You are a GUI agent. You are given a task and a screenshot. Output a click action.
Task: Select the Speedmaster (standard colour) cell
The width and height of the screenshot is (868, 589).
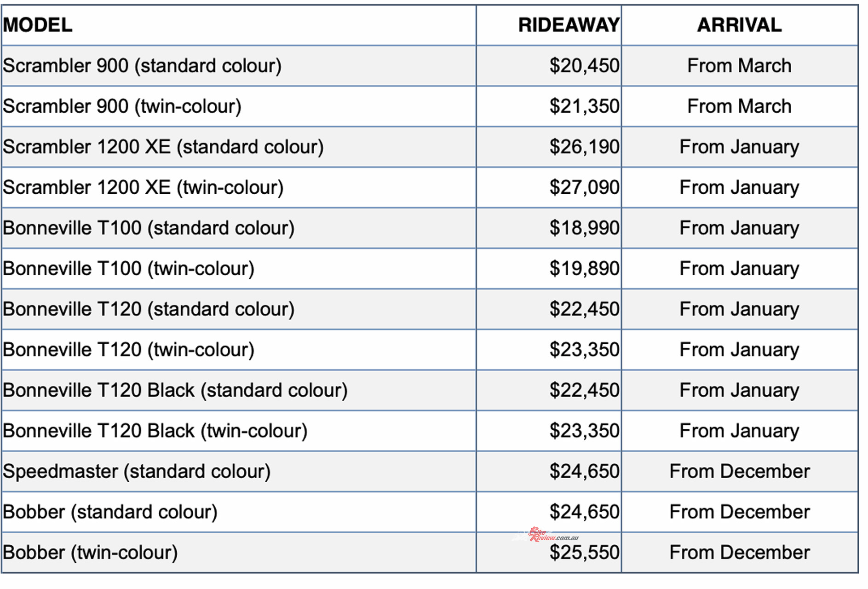137,471
